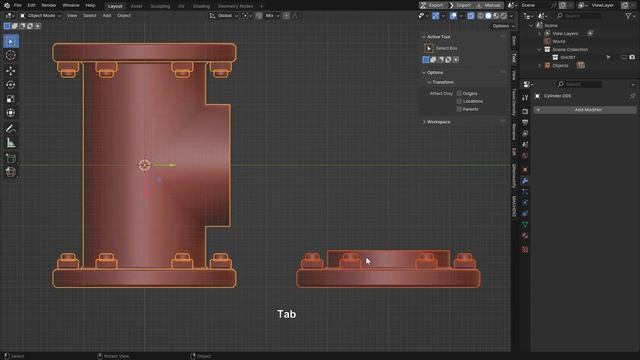Select the Scale tool
Screen dimensions: 640x360
[x=11, y=99]
